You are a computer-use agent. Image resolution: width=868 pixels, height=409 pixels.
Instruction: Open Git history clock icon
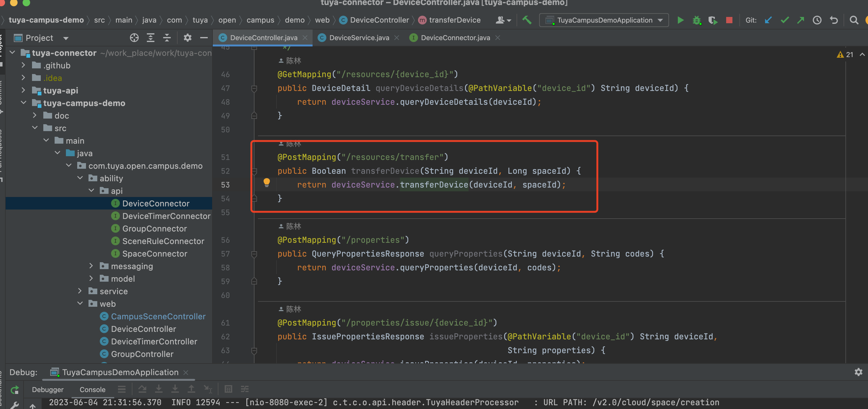click(817, 20)
